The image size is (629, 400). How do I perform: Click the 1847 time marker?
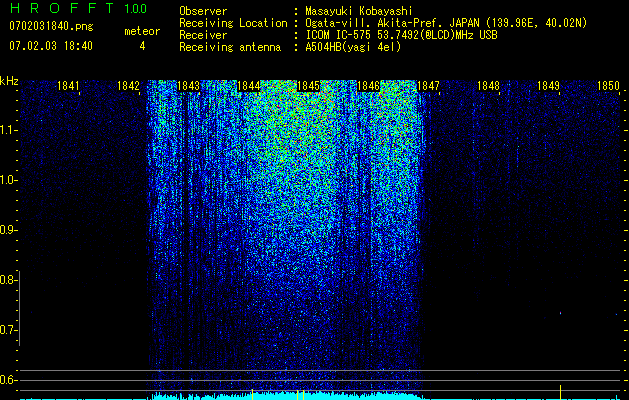428,86
